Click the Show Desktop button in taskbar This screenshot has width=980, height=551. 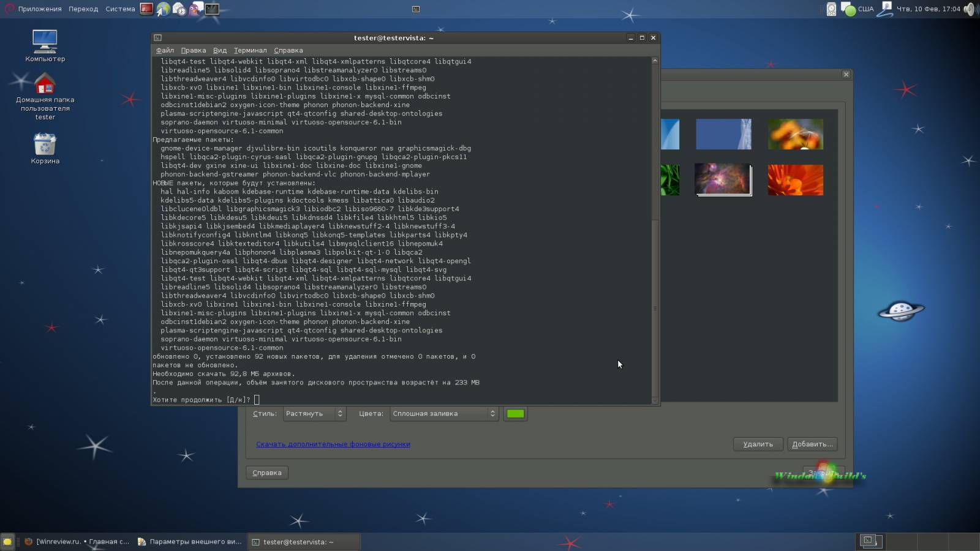click(x=7, y=542)
